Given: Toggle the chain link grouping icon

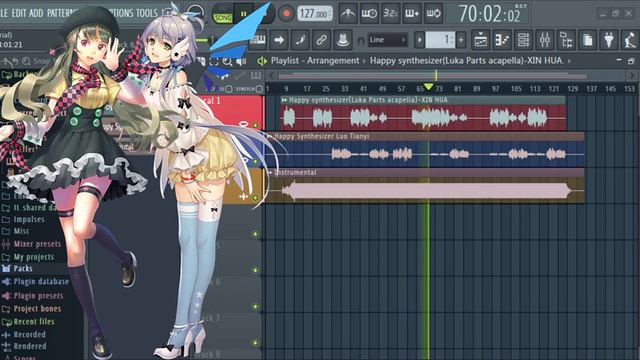Looking at the screenshot, I should pyautogui.click(x=322, y=40).
